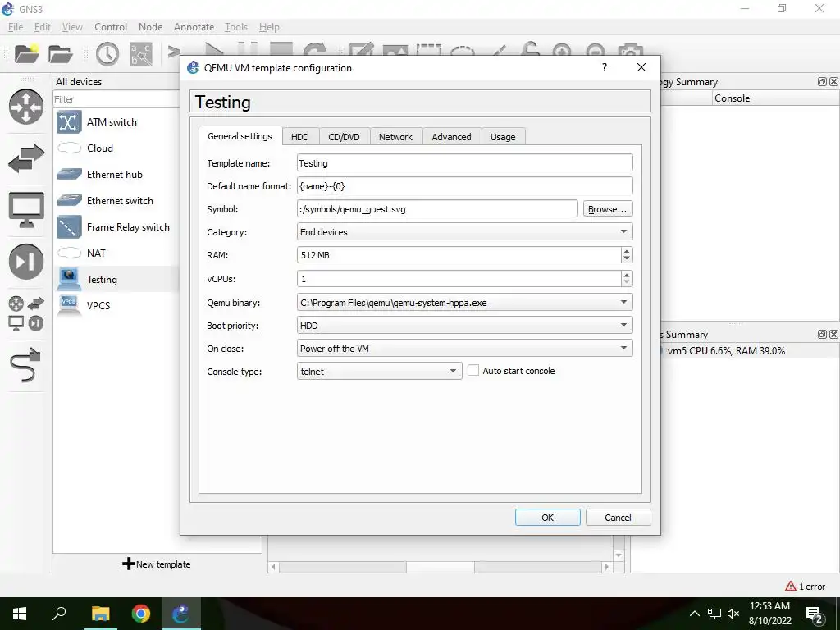Viewport: 840px width, 630px height.
Task: Open the Qemu binary dropdown
Action: pyautogui.click(x=464, y=302)
